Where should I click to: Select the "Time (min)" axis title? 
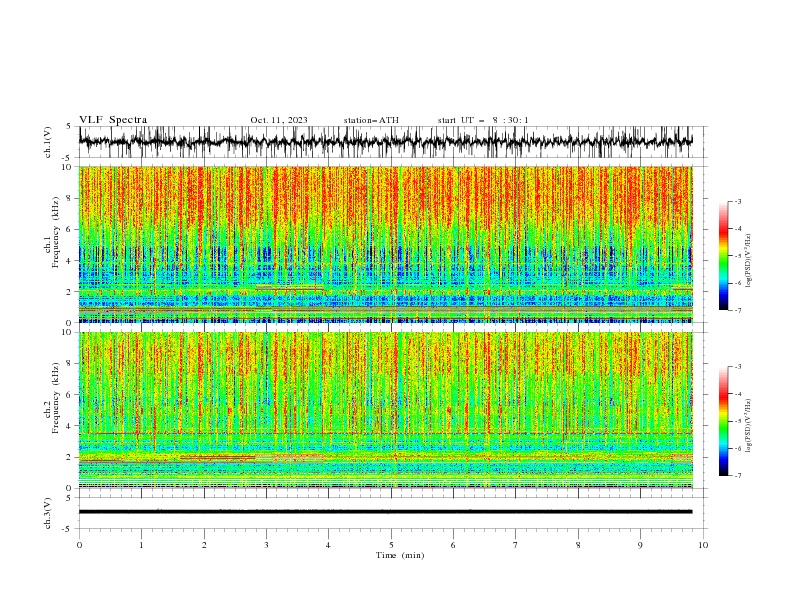(400, 555)
